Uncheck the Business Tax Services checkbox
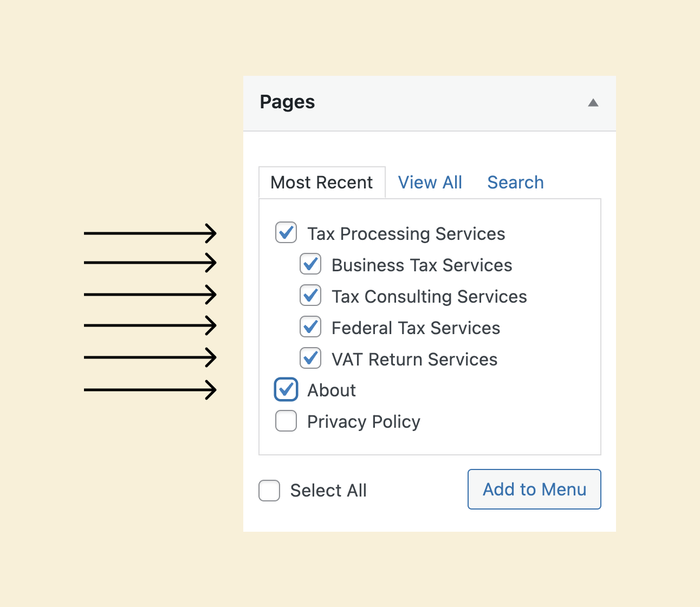700x607 pixels. pyautogui.click(x=310, y=264)
